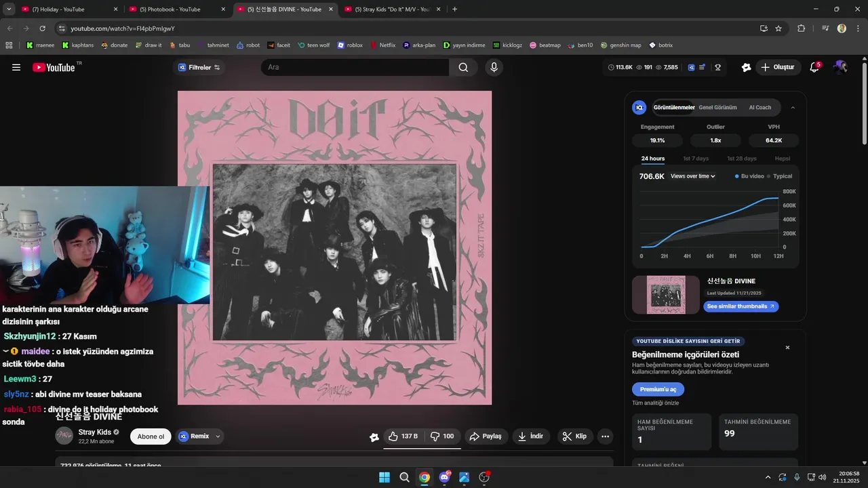
Task: Click See similar thumbnails button
Action: 740,306
